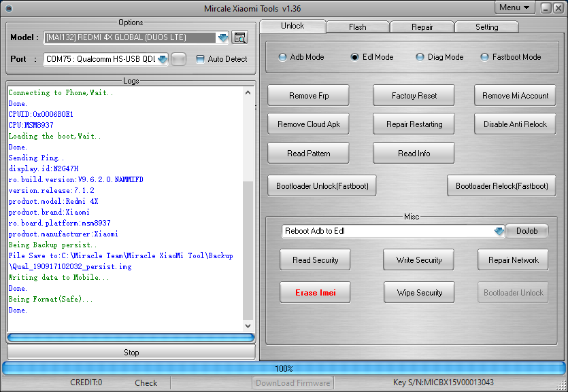Image resolution: width=568 pixels, height=392 pixels.
Task: Click log line version.release:7.1.2
Action: point(51,190)
